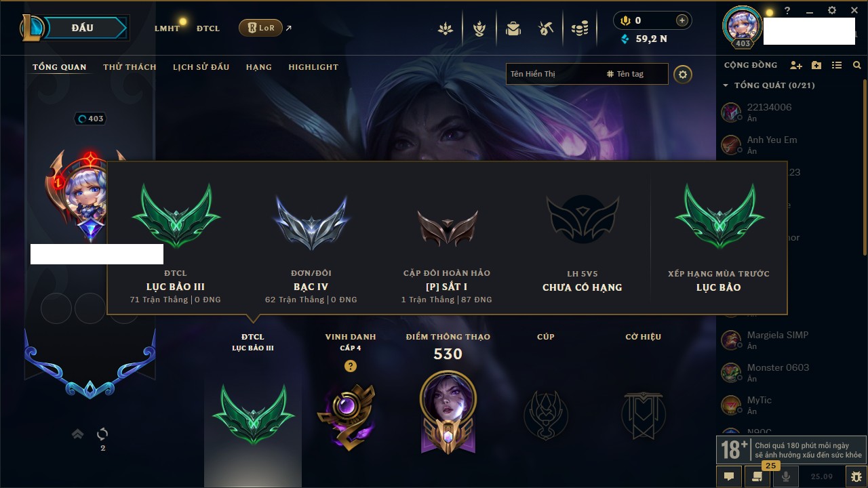Click the add friend icon
The width and height of the screenshot is (868, 488).
[x=796, y=65]
